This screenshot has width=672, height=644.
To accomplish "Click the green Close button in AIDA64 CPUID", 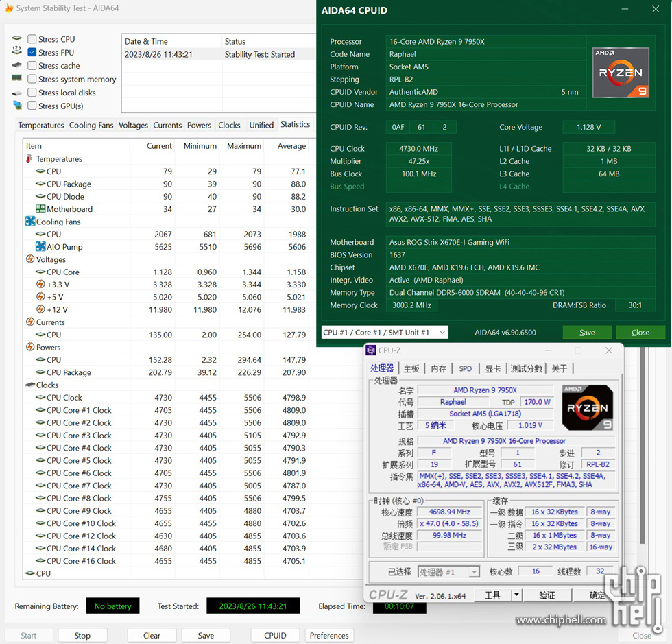I will pyautogui.click(x=640, y=333).
